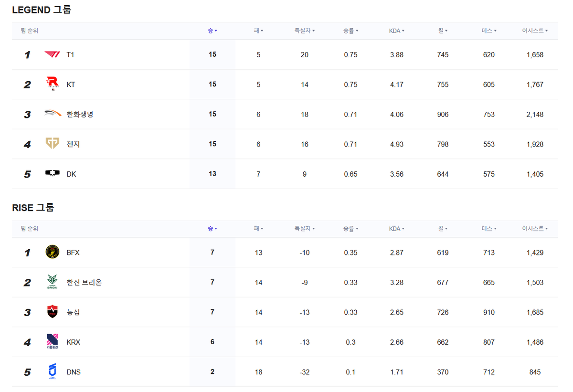
Task: Sort LEGEND group by 승 column
Action: tap(212, 31)
